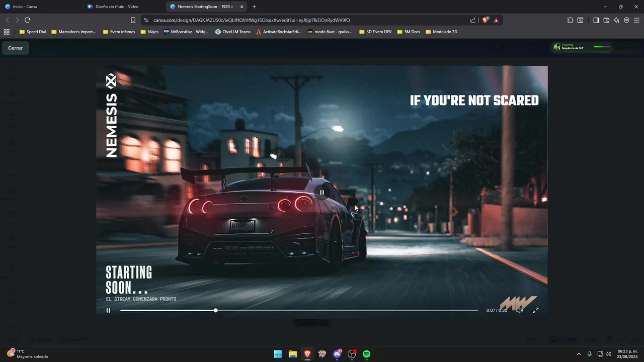Click the pause overlay icon above the car
The image size is (644, 362).
322,192
